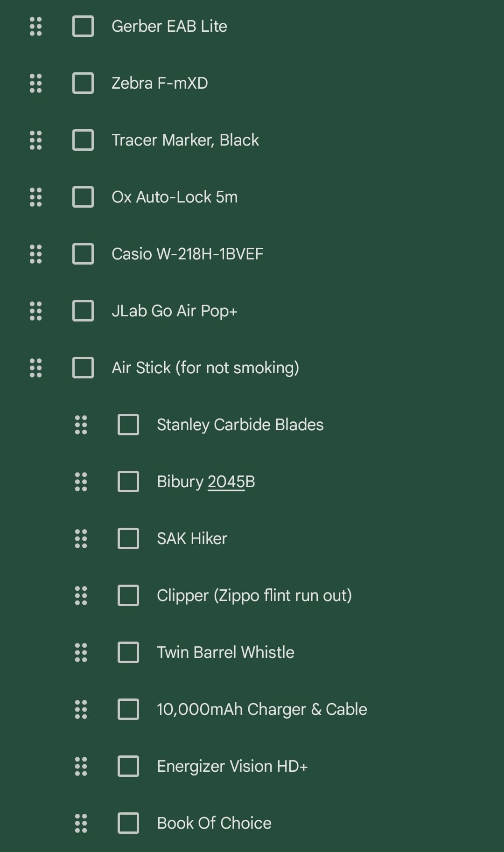Check the Bibury 2045B checkbox
The image size is (504, 852).
(128, 482)
